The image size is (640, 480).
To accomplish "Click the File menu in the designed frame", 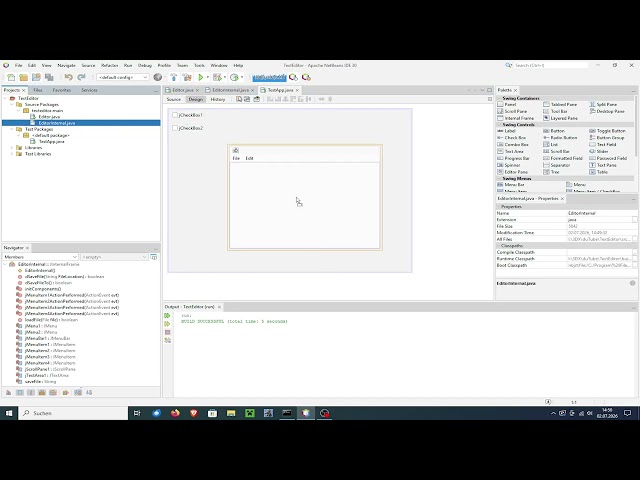I will click(236, 158).
